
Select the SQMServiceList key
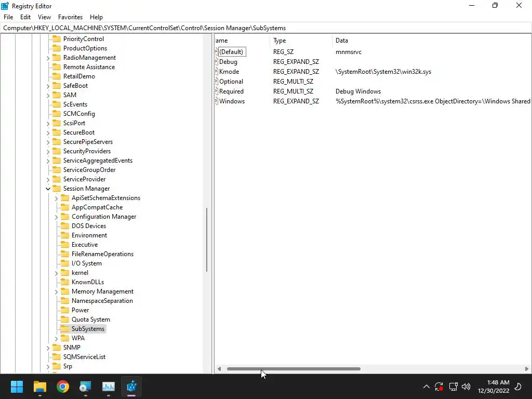[84, 356]
